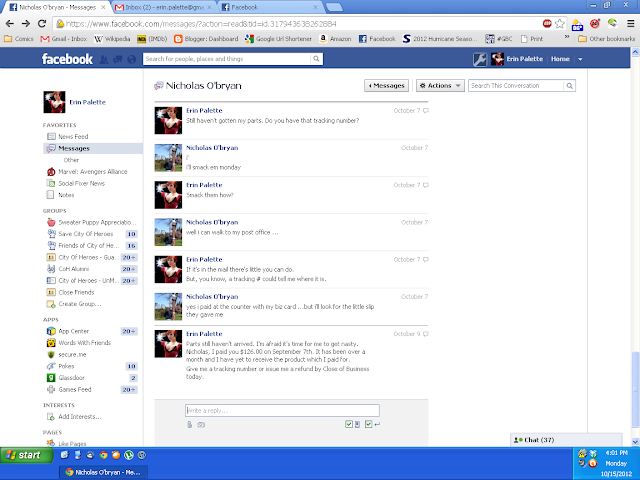The image size is (640, 480).
Task: Open the Comics bookmarks folder
Action: pyautogui.click(x=19, y=39)
